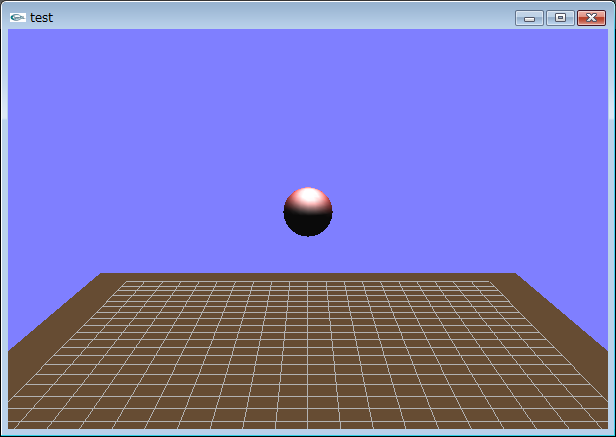Close the test window
Screen dimensions: 616x437
[x=591, y=18]
